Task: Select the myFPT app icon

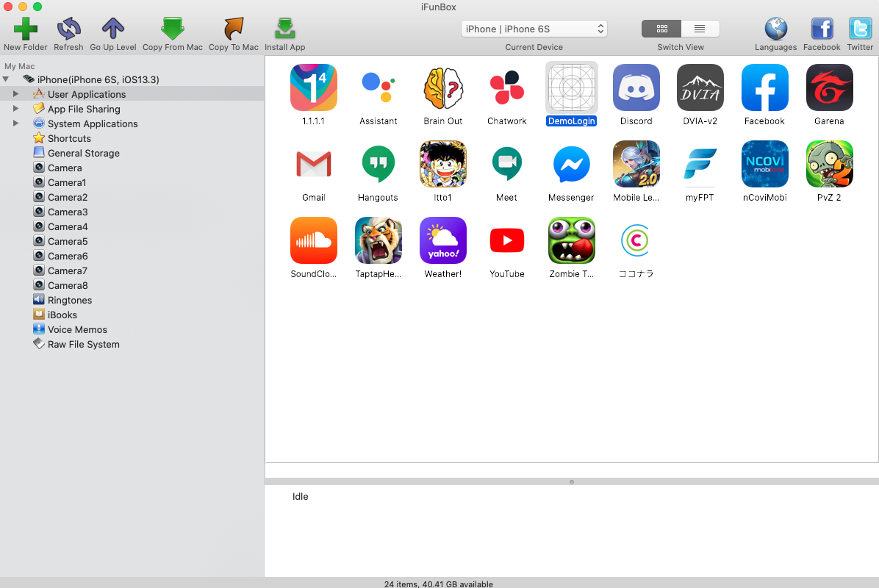Action: tap(700, 164)
